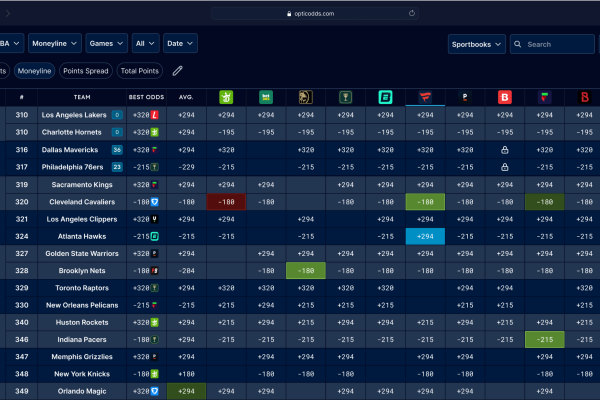Click the edit pencil icon beside Total Points
Screen dimensions: 600x400
pos(178,71)
